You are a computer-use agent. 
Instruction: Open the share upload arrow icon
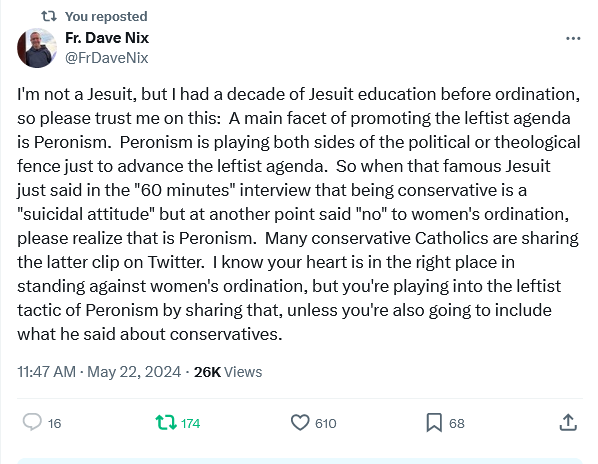568,422
